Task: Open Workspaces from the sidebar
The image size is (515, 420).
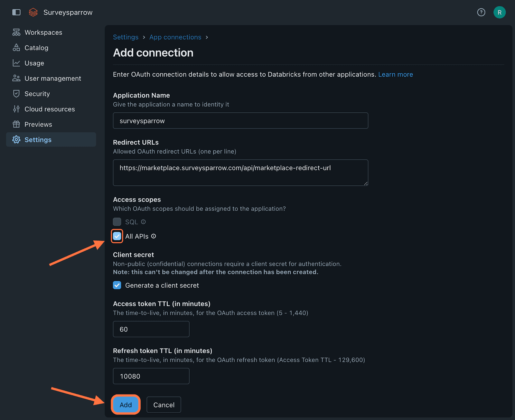Action: (x=43, y=33)
